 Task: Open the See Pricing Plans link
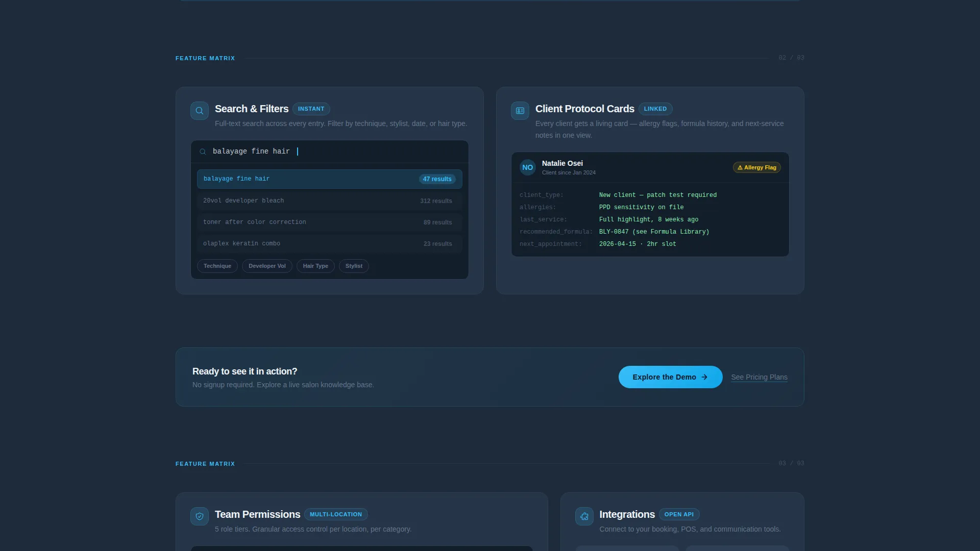point(759,377)
